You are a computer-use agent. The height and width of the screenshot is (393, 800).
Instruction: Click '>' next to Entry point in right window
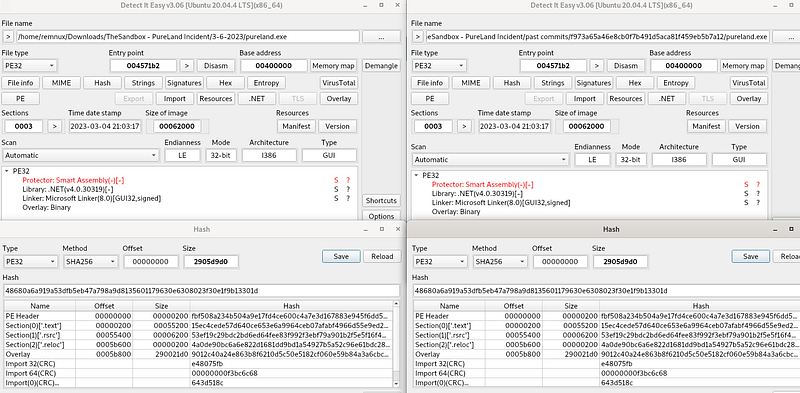coord(596,66)
